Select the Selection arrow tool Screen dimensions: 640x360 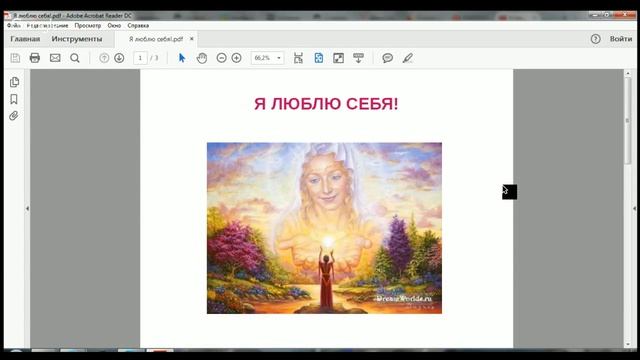[182, 58]
